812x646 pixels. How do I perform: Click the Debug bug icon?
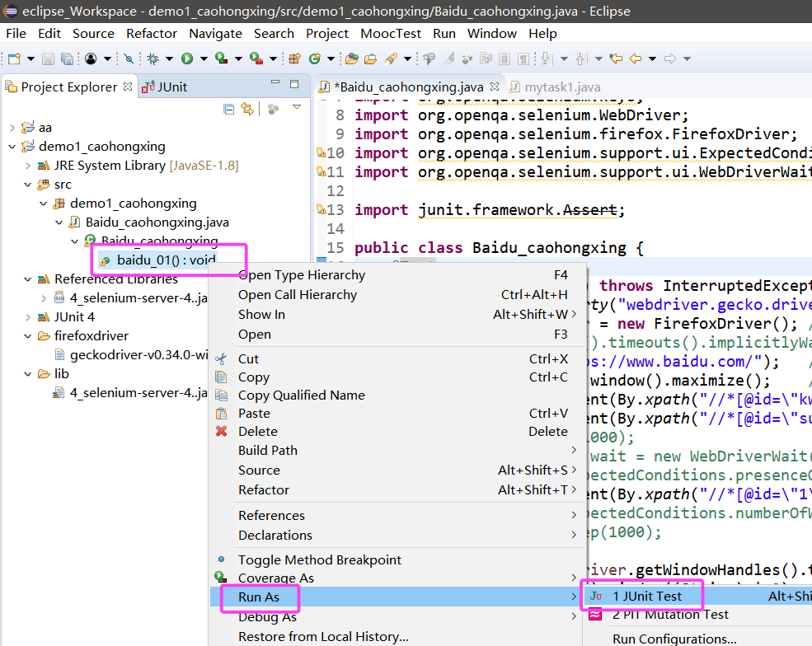coord(153,59)
